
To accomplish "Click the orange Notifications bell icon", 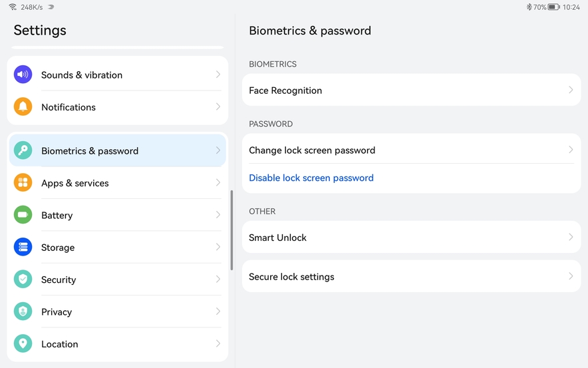I will [x=23, y=107].
